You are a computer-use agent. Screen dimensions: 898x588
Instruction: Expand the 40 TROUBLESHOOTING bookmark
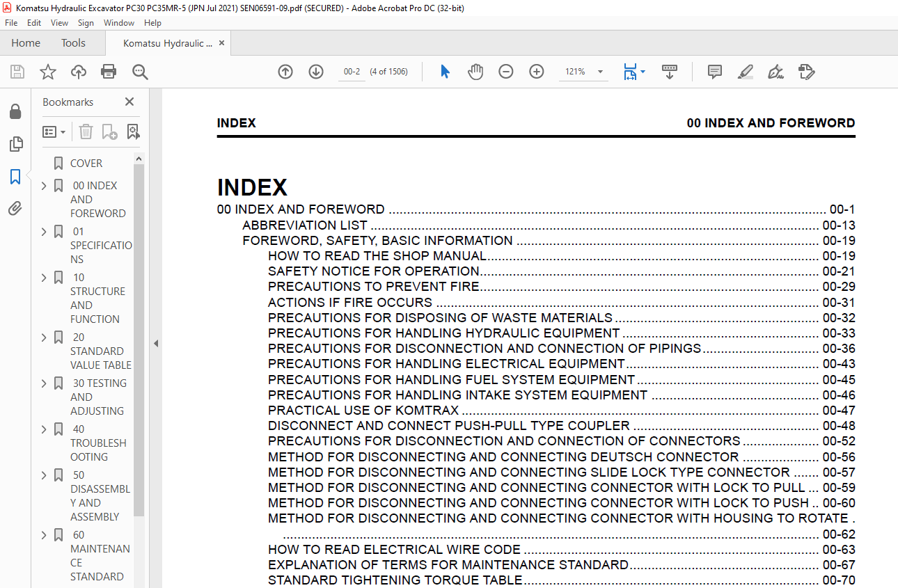point(44,429)
